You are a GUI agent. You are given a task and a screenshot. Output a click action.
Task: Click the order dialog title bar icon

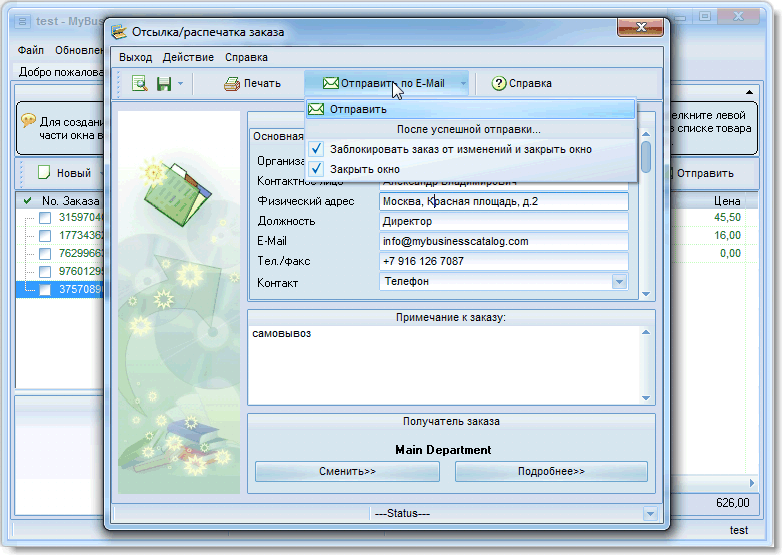click(119, 32)
